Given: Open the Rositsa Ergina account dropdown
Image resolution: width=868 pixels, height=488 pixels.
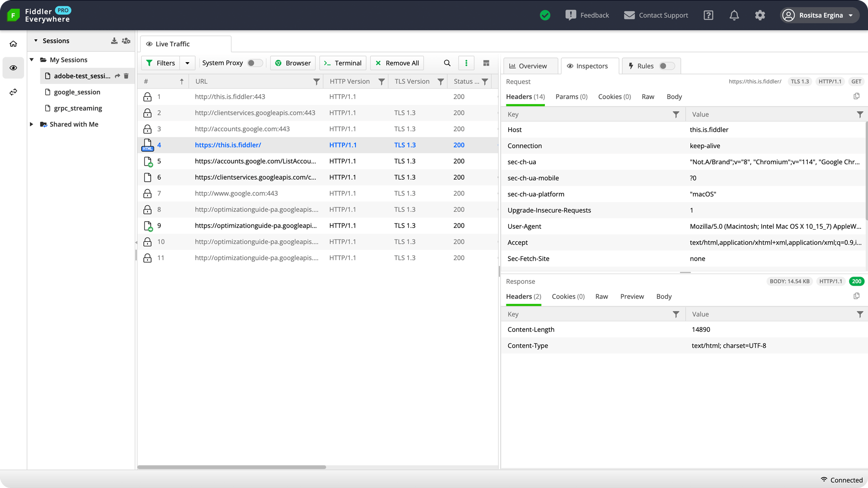Looking at the screenshot, I should pyautogui.click(x=819, y=15).
